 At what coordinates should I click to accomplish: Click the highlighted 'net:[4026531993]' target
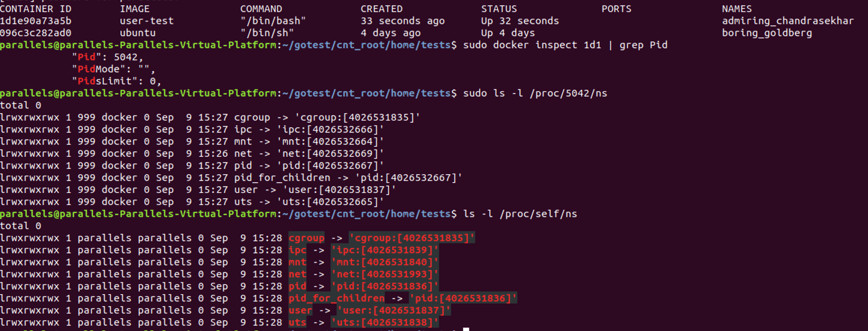pyautogui.click(x=384, y=274)
